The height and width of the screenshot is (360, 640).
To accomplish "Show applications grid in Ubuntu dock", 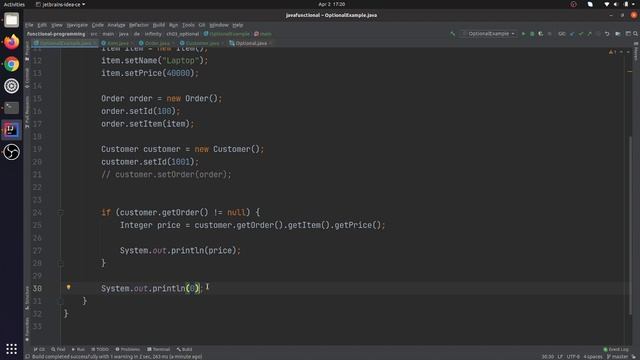I will coord(11,349).
